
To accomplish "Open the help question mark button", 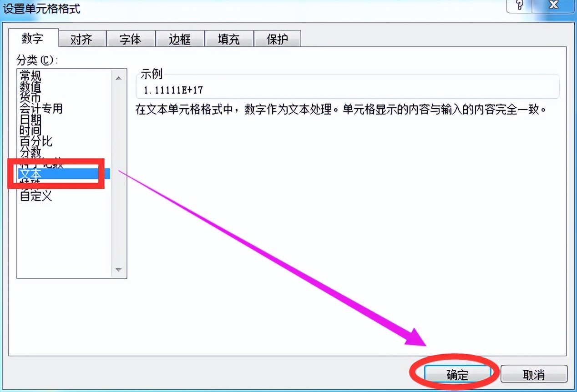I will tap(519, 5).
